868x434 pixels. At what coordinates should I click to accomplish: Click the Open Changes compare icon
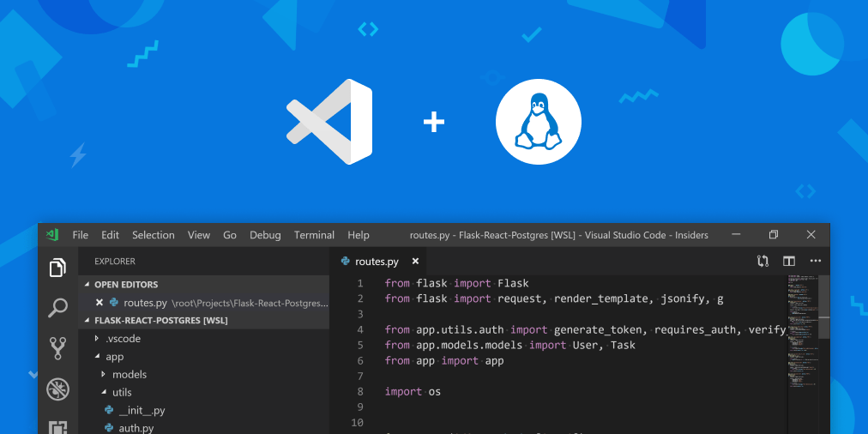[x=763, y=262]
